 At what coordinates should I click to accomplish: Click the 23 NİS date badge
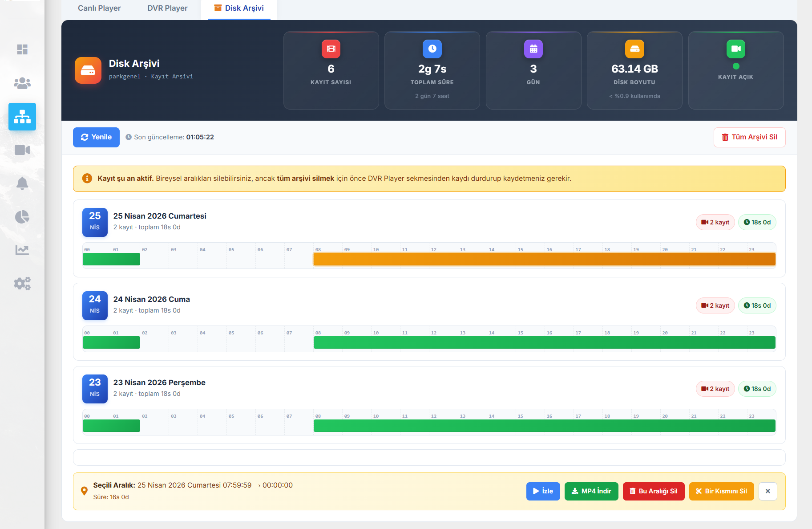coord(95,389)
